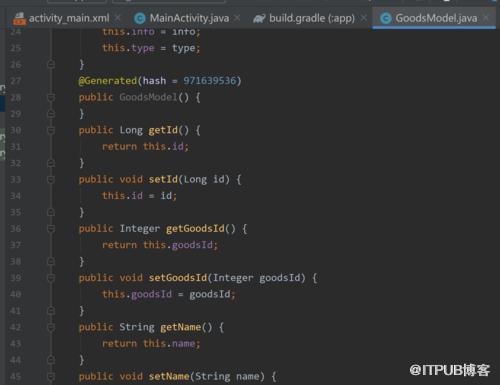Click the class icon on GoodsModel.java tab
Screen dimensions: 500x385
pos(386,18)
